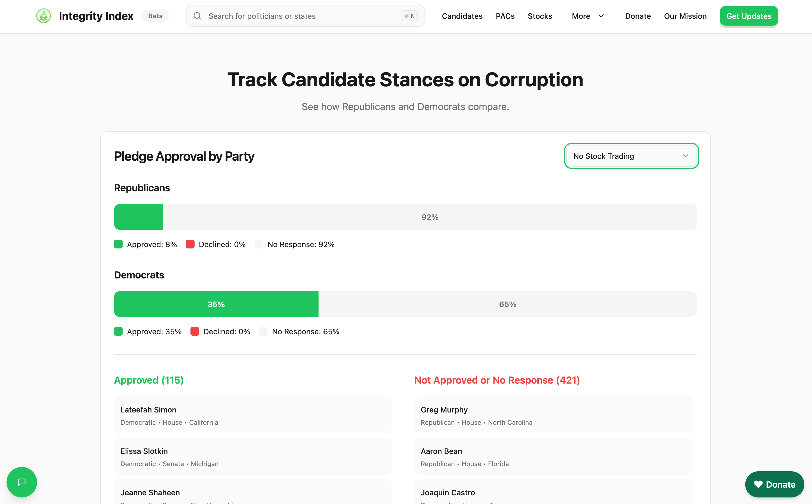Open the chat widget in bottom corner
The image size is (812, 504).
click(21, 482)
